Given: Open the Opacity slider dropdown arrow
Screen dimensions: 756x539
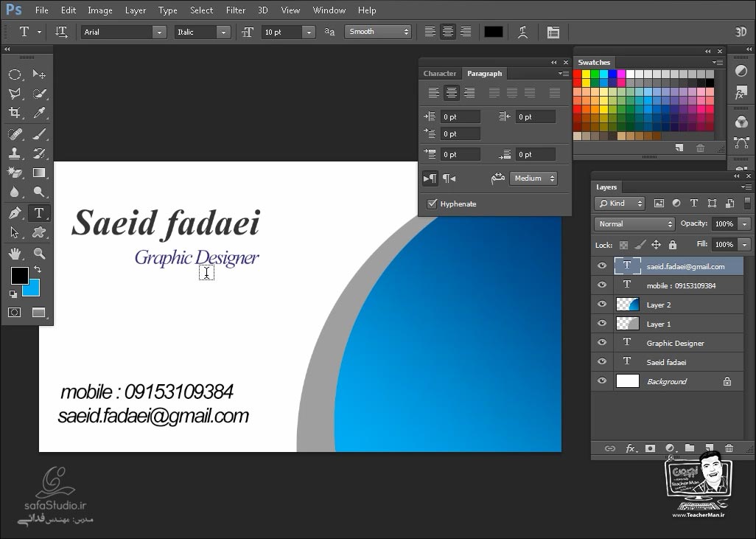Looking at the screenshot, I should pyautogui.click(x=744, y=224).
